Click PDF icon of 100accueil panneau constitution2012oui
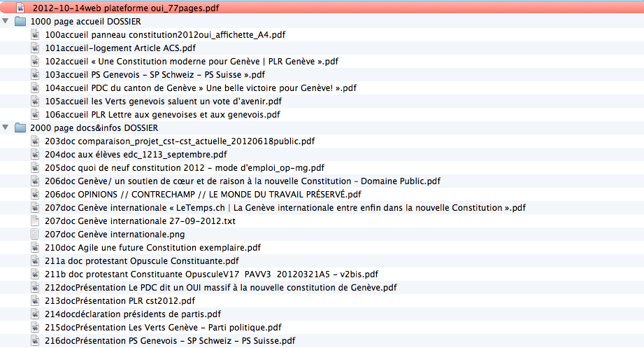The width and height of the screenshot is (644, 348). point(36,34)
